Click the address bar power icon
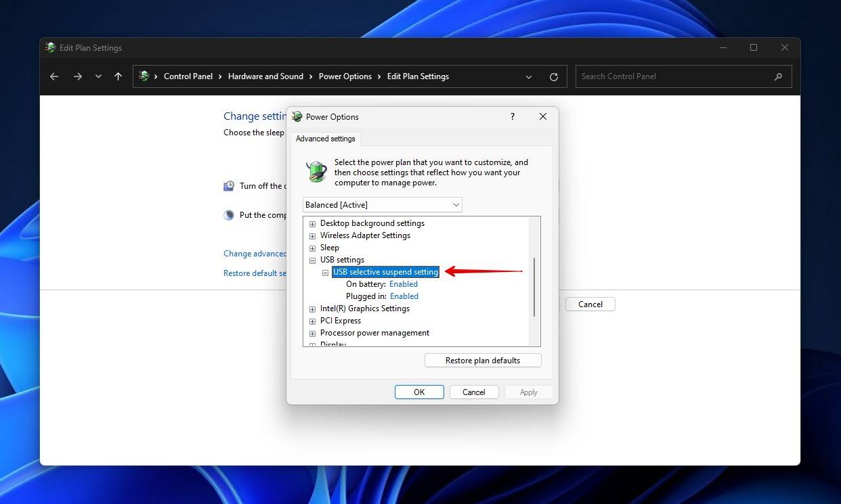This screenshot has height=504, width=841. pyautogui.click(x=144, y=76)
